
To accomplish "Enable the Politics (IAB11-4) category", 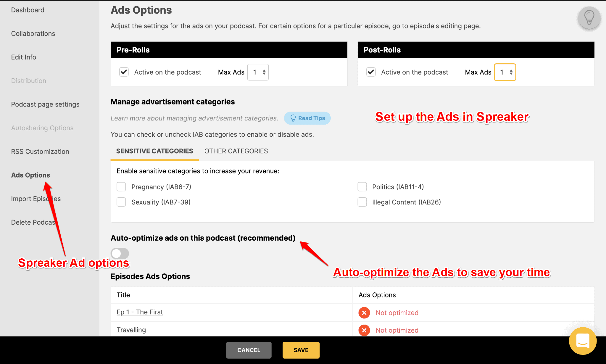I will [x=362, y=187].
